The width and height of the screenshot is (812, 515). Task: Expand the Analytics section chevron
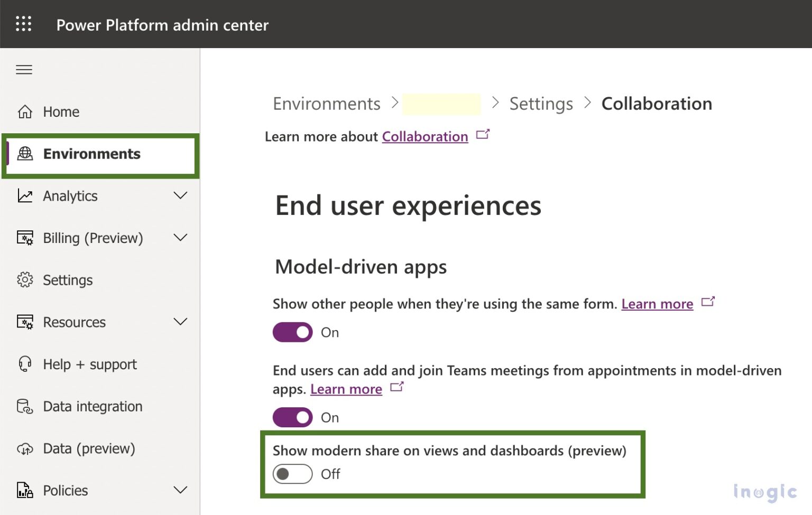pos(180,195)
